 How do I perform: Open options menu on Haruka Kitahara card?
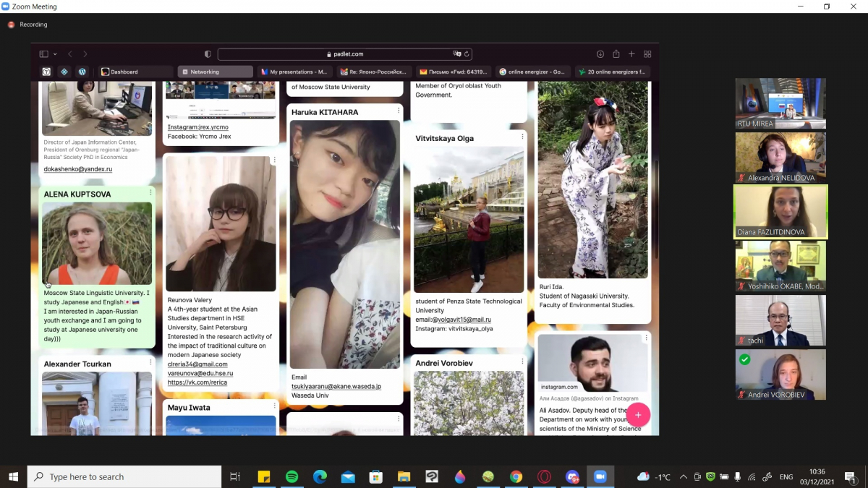(399, 111)
